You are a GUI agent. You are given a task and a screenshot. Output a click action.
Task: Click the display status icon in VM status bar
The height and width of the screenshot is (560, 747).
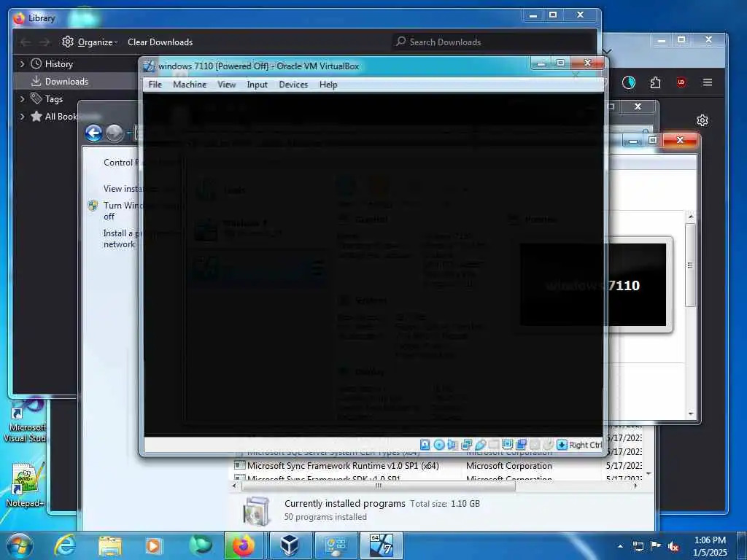[508, 445]
